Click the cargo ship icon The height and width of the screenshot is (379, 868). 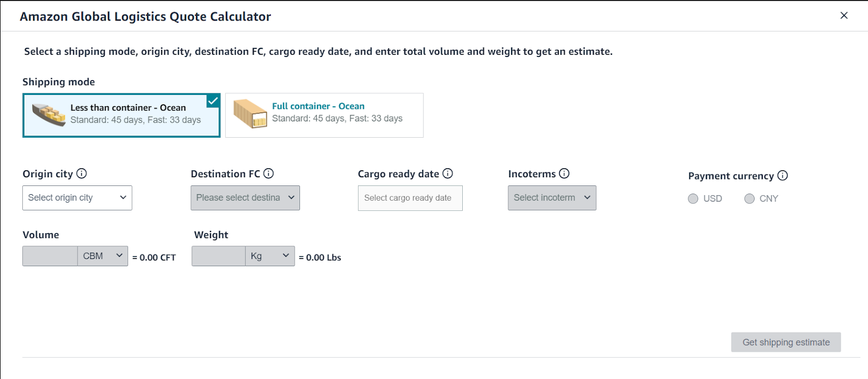click(x=48, y=114)
